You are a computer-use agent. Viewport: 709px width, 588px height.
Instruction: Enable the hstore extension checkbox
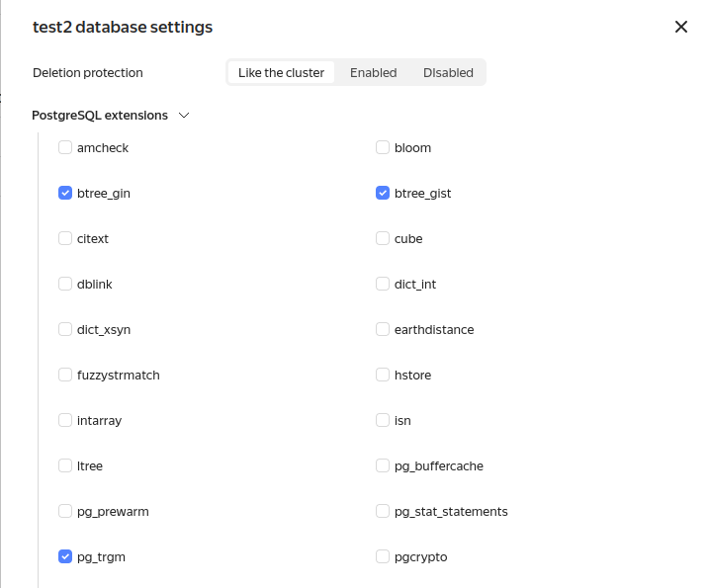(383, 375)
